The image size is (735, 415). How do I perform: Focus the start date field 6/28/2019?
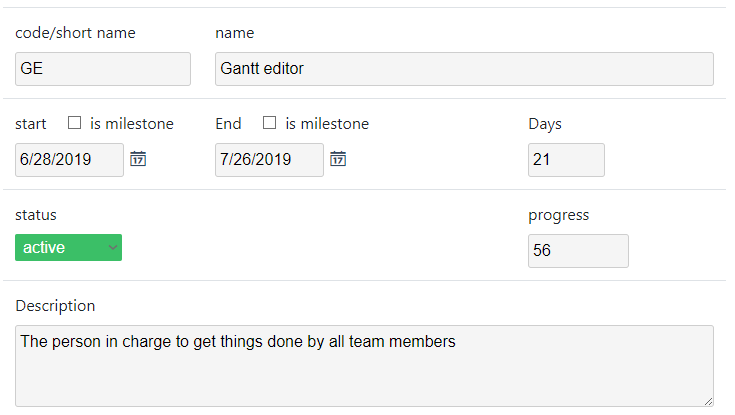pyautogui.click(x=69, y=160)
